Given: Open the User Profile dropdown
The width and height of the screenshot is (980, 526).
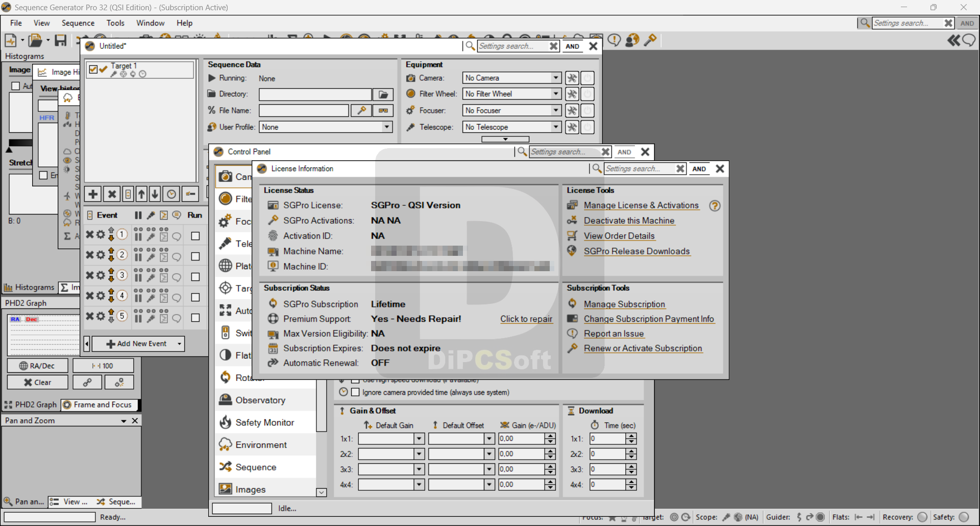Looking at the screenshot, I should (387, 127).
